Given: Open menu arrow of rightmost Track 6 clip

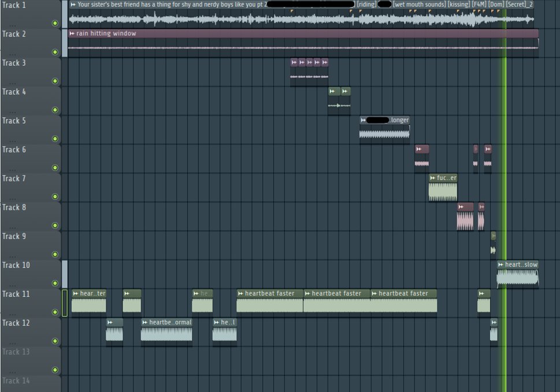Looking at the screenshot, I should [x=488, y=149].
